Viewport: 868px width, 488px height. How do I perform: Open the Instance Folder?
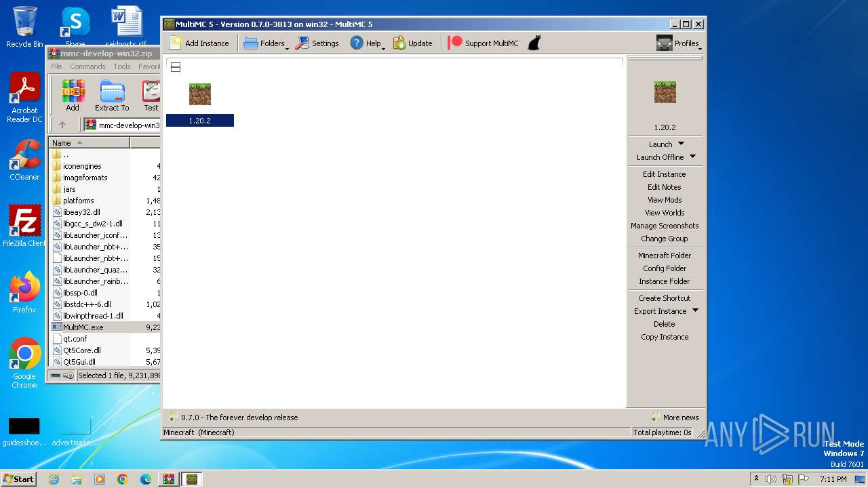click(665, 281)
